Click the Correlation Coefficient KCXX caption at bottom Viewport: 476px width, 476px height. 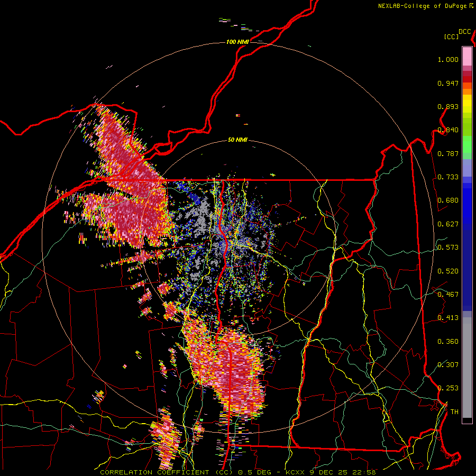click(x=237, y=472)
